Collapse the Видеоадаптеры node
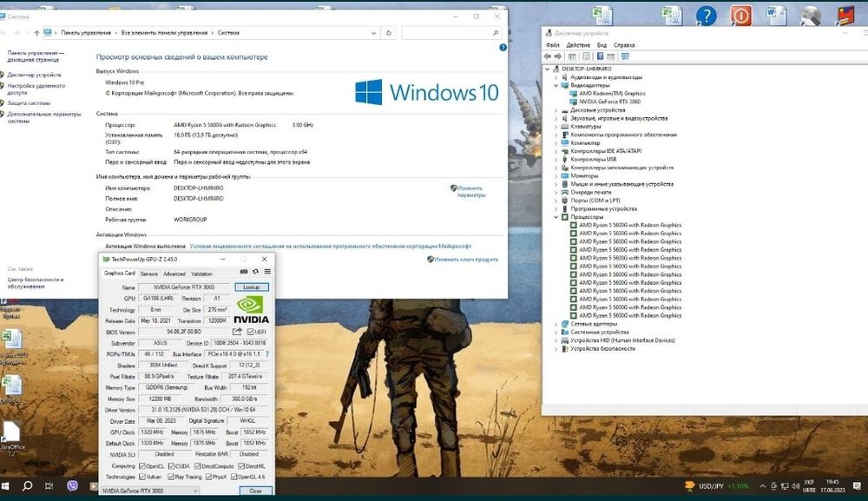Image resolution: width=868 pixels, height=501 pixels. tap(556, 85)
